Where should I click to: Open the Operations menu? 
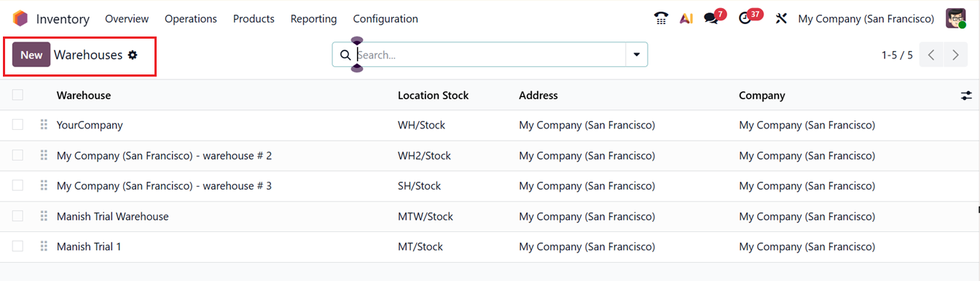coord(191,19)
